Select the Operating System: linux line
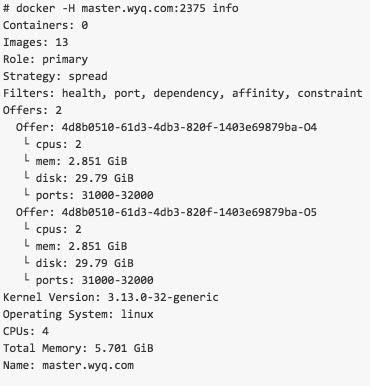Image resolution: width=370 pixels, height=386 pixels. [78, 314]
